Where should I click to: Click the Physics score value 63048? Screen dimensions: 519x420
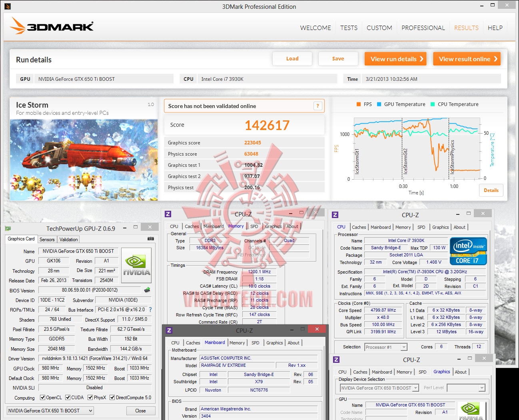click(x=251, y=154)
